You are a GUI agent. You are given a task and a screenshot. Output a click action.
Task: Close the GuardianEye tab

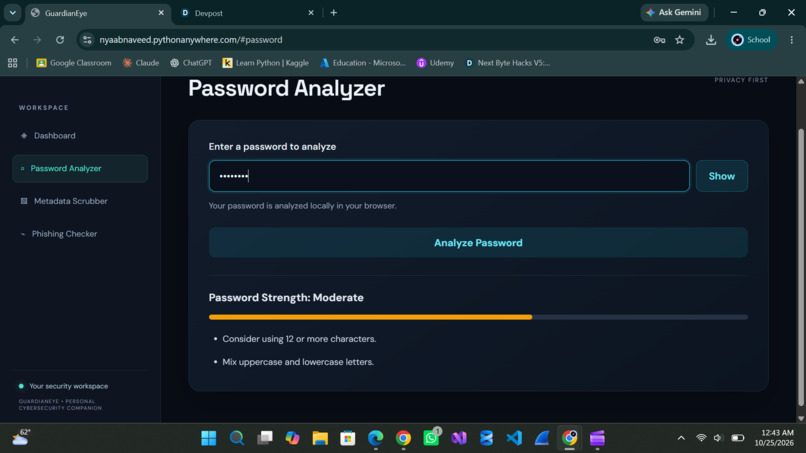pyautogui.click(x=161, y=13)
